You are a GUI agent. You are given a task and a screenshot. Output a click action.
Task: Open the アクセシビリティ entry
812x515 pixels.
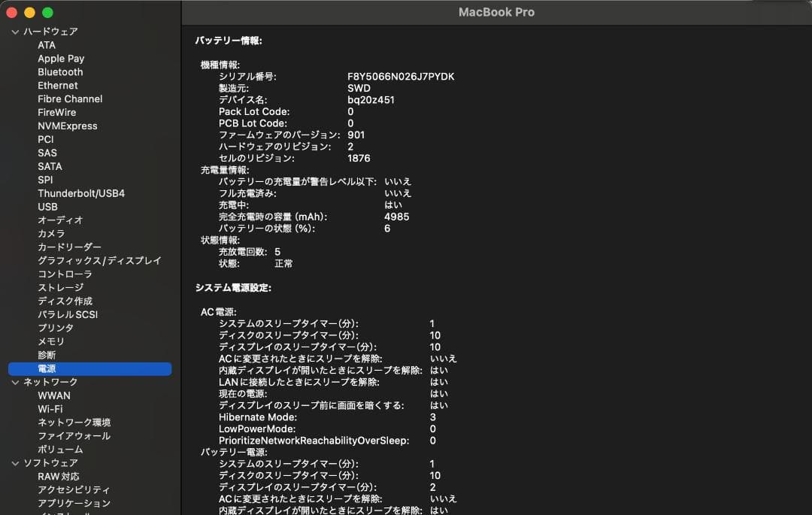pyautogui.click(x=74, y=489)
